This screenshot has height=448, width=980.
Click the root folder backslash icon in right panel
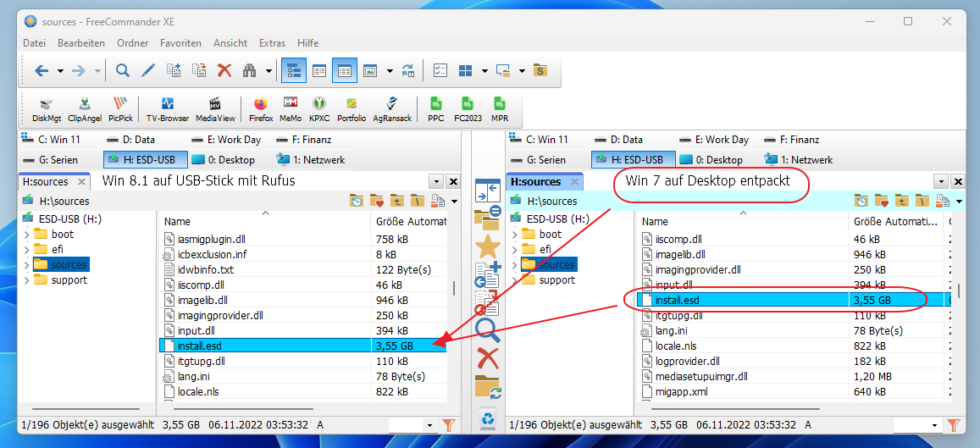[922, 202]
